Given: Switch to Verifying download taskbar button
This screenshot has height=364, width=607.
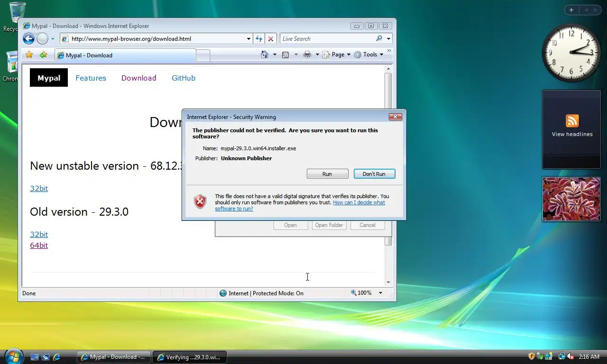Looking at the screenshot, I should click(190, 357).
